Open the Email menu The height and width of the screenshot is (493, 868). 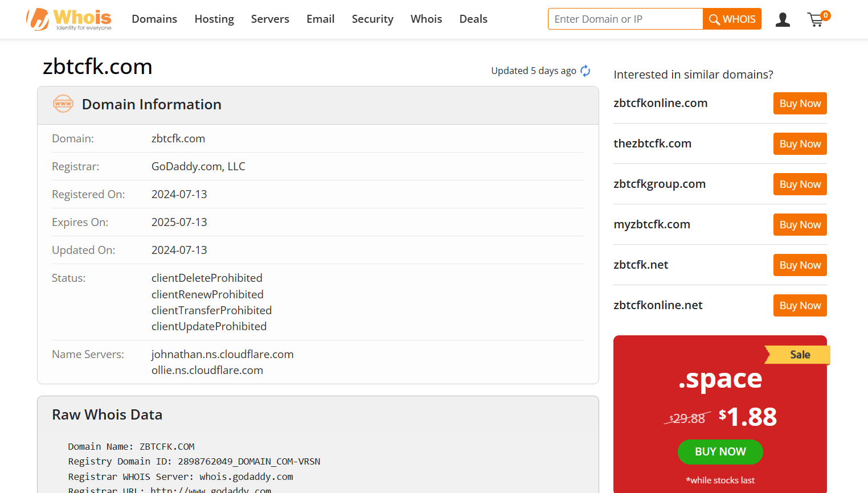click(x=321, y=19)
